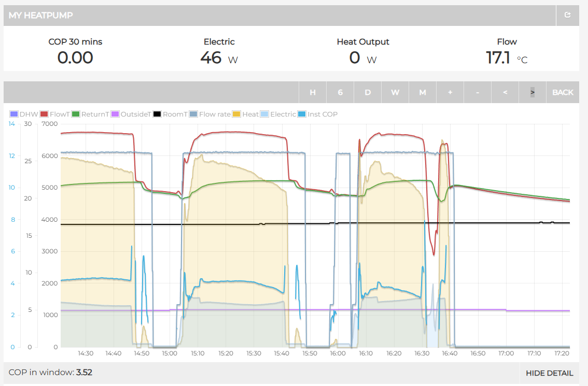Toggle the DHW series in the legend
Screen dimensions: 588x386
click(x=25, y=114)
